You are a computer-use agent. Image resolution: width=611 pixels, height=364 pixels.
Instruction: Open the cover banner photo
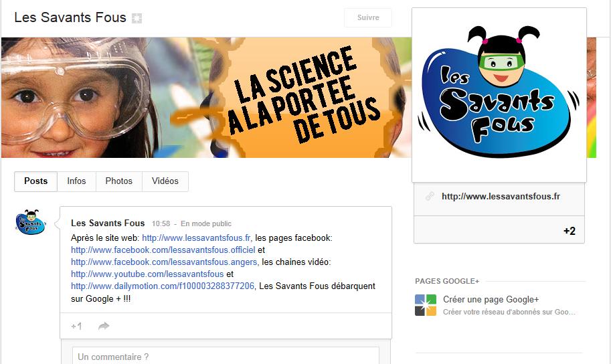[206, 98]
